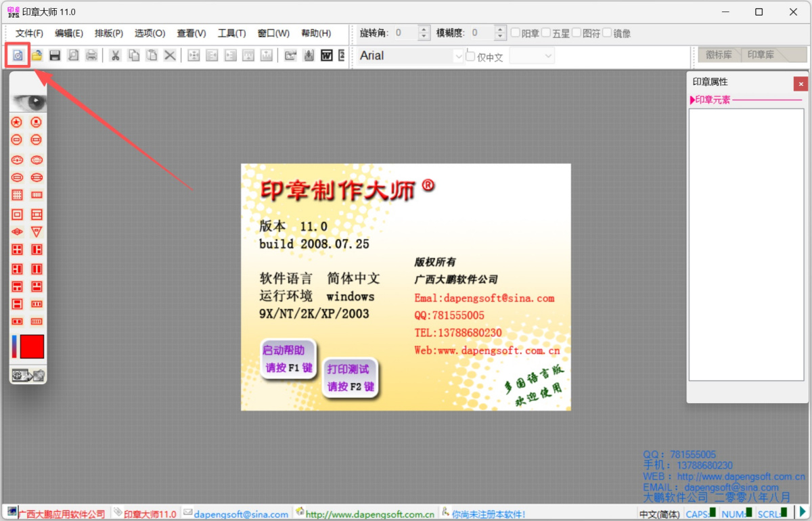Choose the inverted triangle seal shape

[37, 232]
